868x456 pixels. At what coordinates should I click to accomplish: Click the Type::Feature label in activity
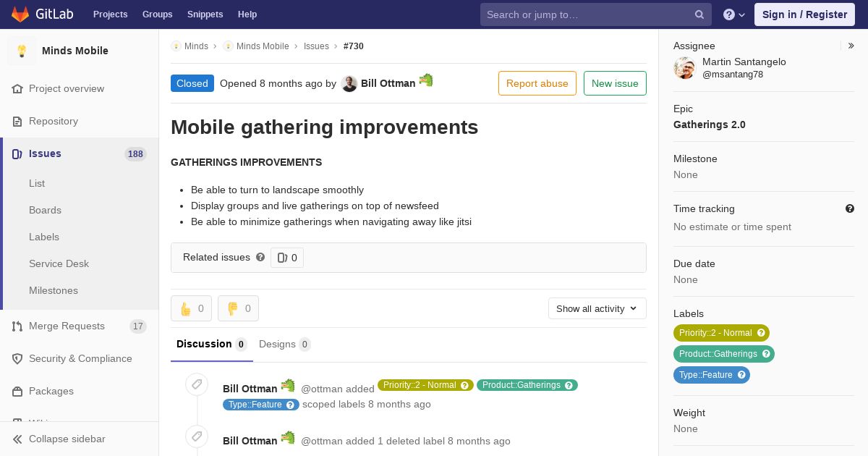tap(261, 405)
